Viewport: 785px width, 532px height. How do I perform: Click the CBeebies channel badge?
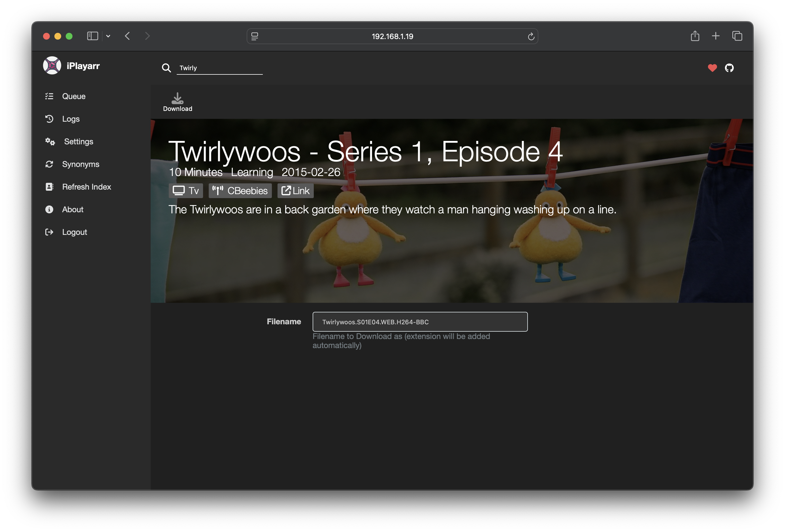pos(240,191)
